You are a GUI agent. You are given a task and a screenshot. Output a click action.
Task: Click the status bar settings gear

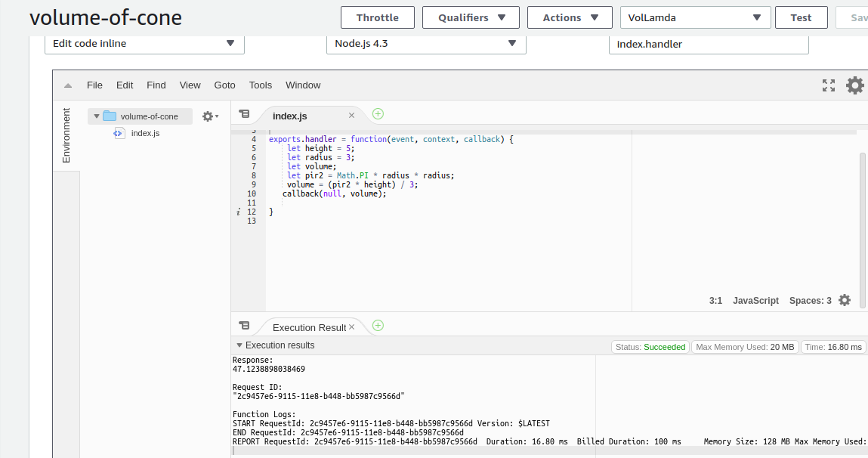(x=845, y=300)
